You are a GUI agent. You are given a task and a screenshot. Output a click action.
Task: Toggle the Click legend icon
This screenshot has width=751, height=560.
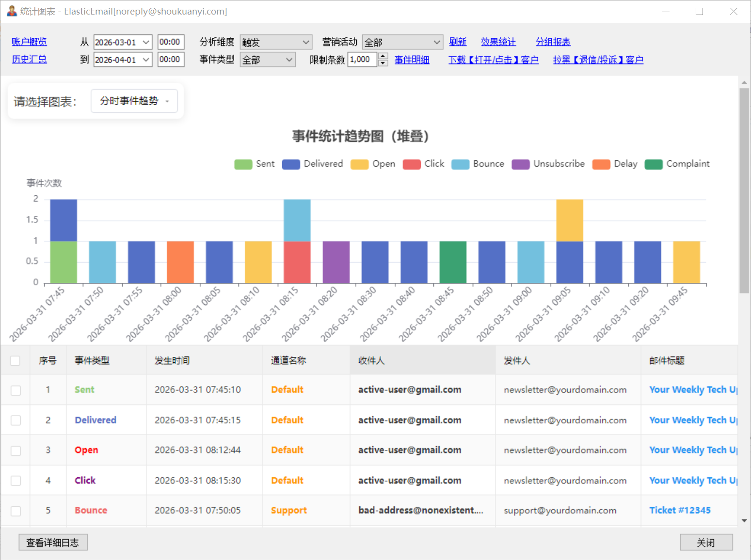pos(412,164)
